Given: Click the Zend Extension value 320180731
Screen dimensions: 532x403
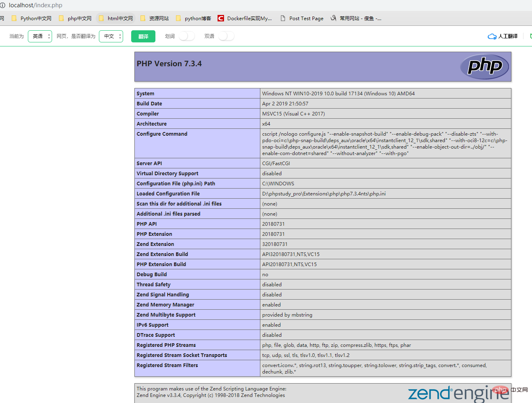Looking at the screenshot, I should click(275, 244).
